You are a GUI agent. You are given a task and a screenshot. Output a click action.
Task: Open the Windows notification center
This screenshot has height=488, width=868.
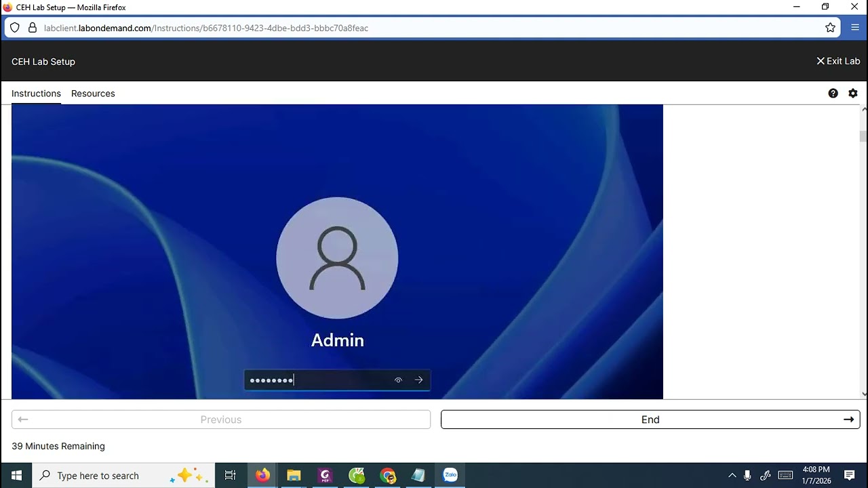[850, 475]
